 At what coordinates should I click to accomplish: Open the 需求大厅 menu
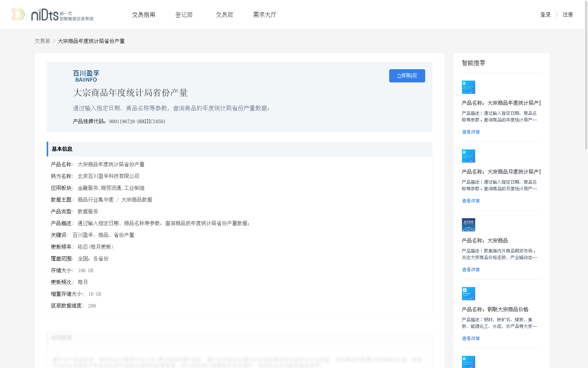pyautogui.click(x=265, y=15)
